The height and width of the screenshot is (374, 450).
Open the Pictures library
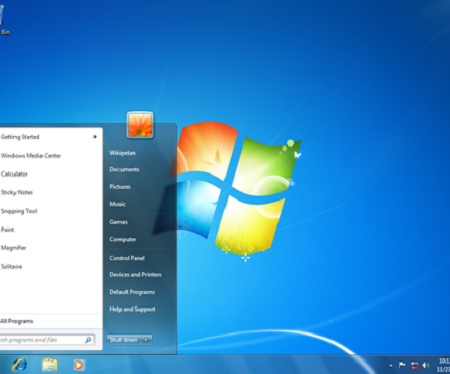click(x=120, y=187)
